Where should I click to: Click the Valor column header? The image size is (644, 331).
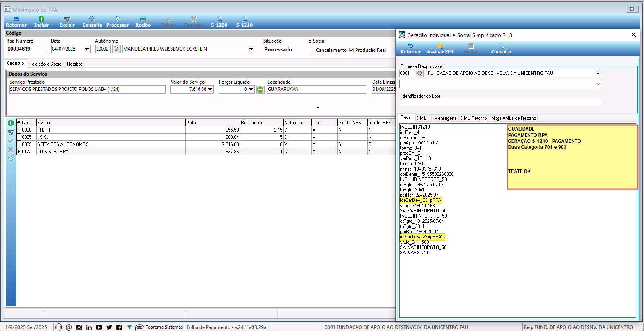(x=212, y=123)
